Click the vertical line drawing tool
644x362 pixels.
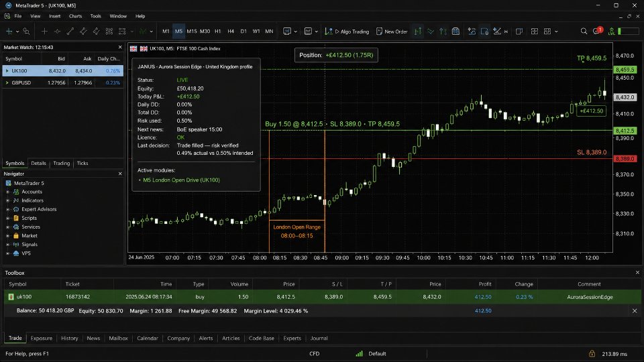coord(44,32)
